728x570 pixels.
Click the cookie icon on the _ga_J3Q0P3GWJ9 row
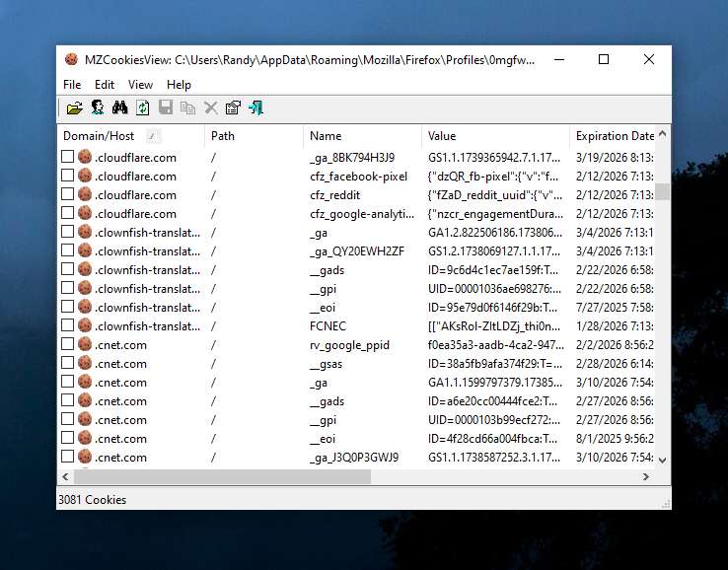85,457
